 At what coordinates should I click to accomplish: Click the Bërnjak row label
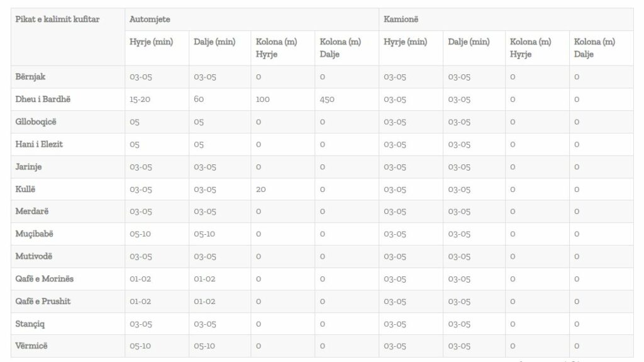(x=30, y=77)
